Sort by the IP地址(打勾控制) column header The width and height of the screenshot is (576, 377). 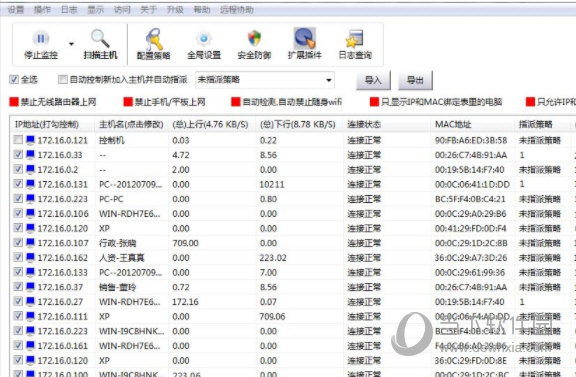pos(53,124)
